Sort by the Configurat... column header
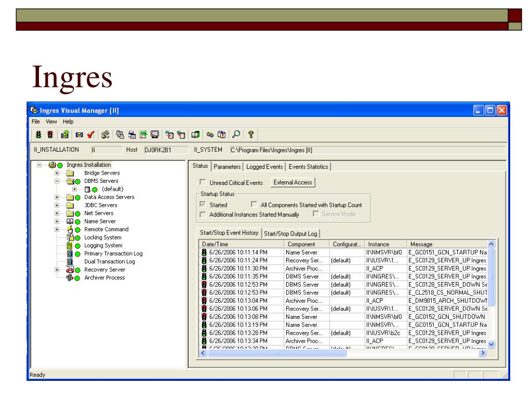 [347, 244]
